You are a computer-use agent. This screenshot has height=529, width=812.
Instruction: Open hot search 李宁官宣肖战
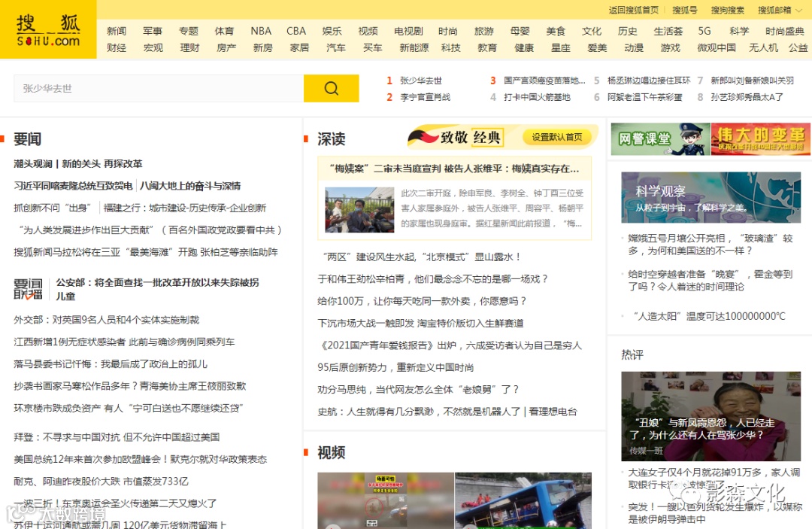[425, 97]
